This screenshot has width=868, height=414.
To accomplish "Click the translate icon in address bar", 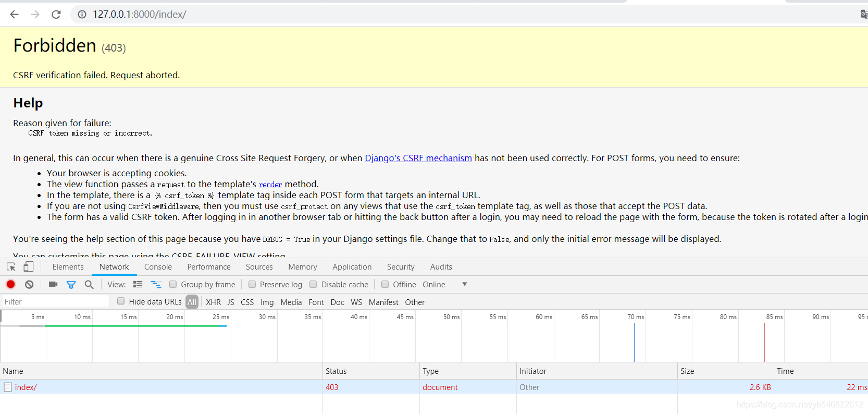I will click(x=864, y=15).
